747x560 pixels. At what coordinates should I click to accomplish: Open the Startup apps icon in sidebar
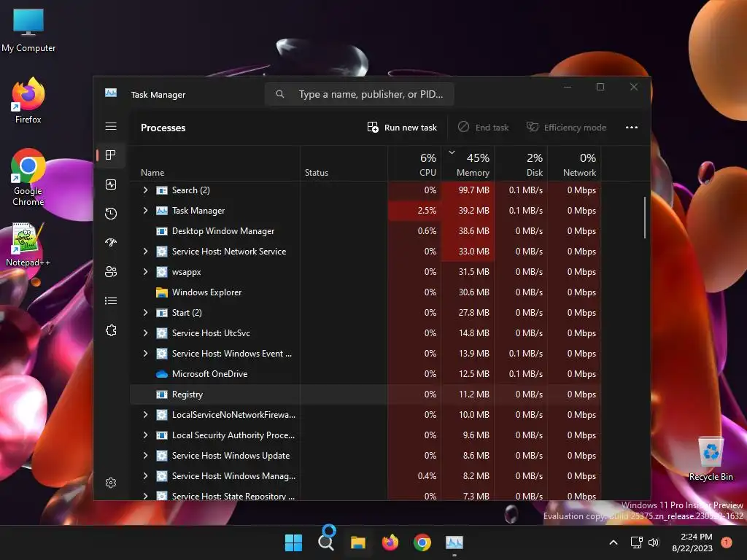click(x=111, y=242)
